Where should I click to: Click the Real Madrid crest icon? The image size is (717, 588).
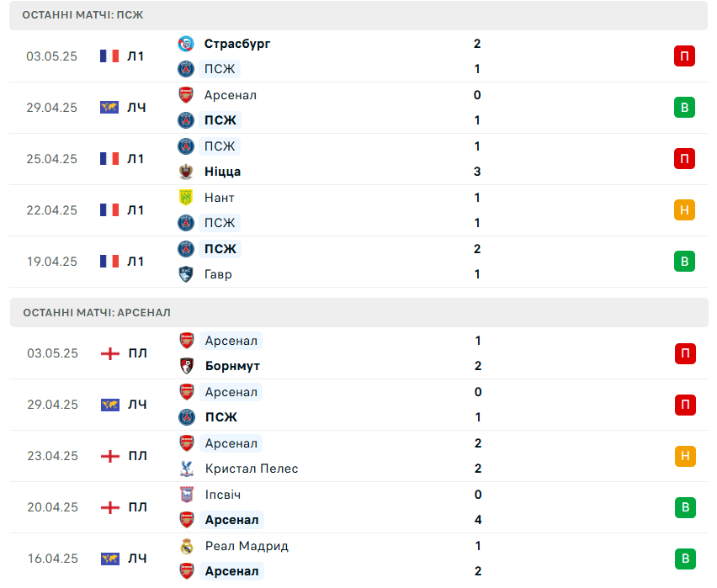187,546
